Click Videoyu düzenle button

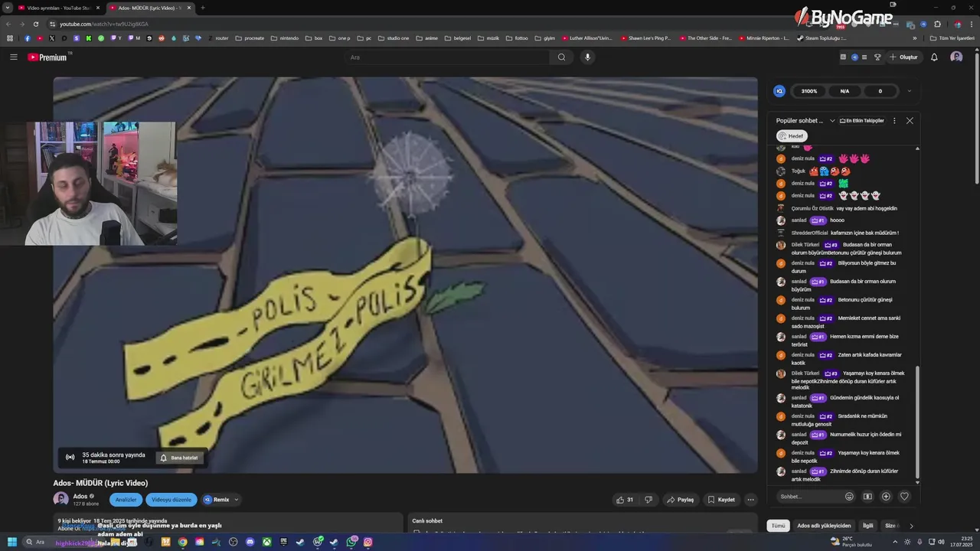pos(171,500)
